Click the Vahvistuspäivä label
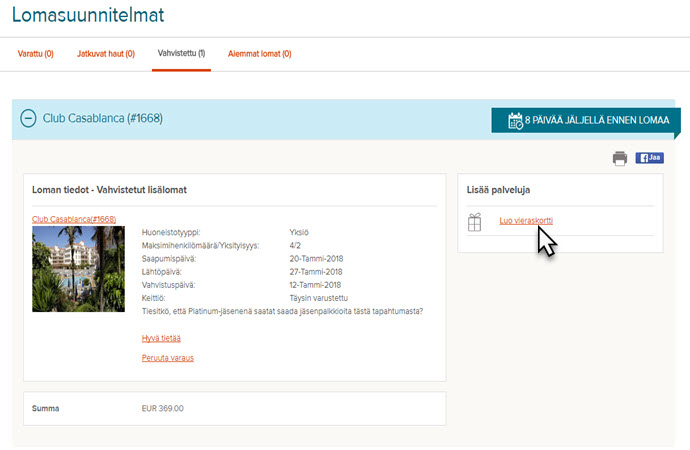 pos(168,285)
